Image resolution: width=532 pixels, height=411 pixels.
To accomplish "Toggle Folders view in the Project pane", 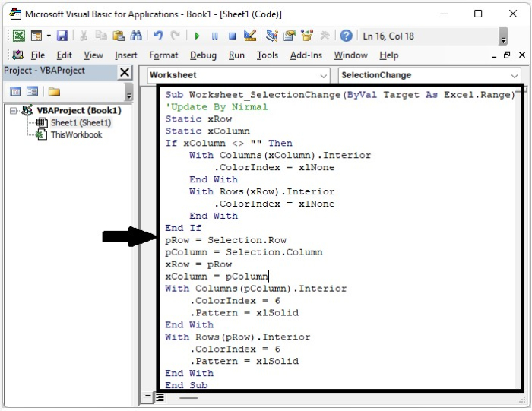I will click(x=54, y=92).
